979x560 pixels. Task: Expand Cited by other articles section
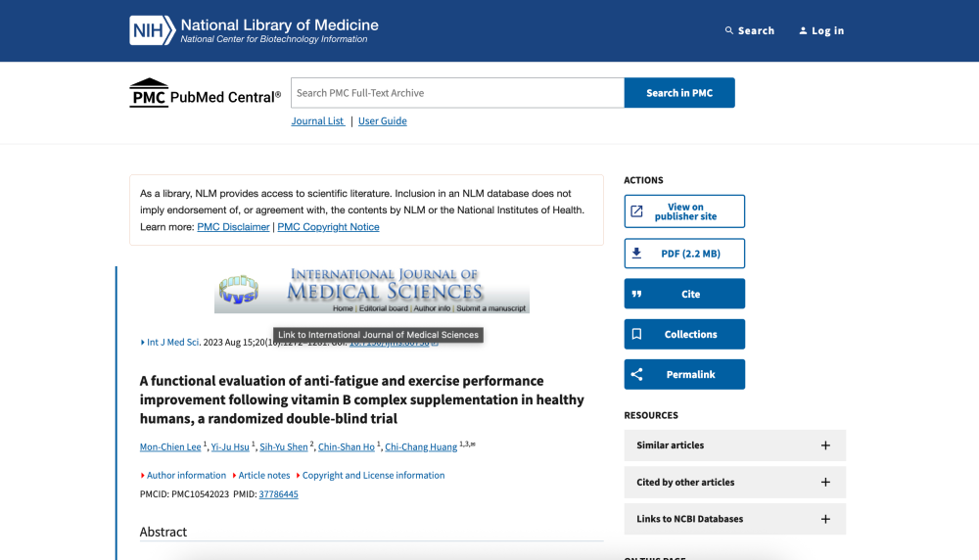pyautogui.click(x=735, y=482)
